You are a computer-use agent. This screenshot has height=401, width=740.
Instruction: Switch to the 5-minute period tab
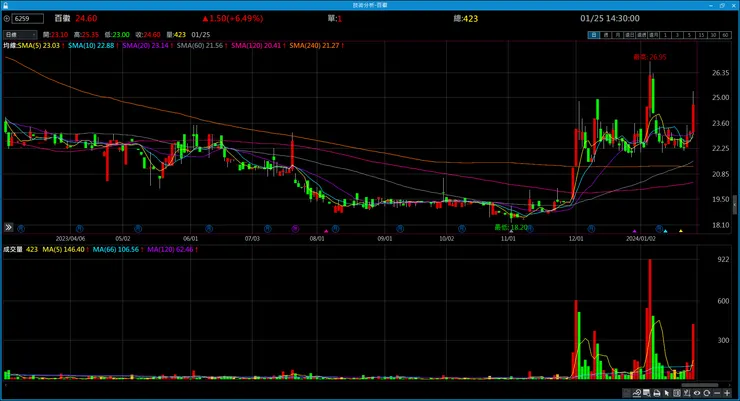pyautogui.click(x=690, y=35)
